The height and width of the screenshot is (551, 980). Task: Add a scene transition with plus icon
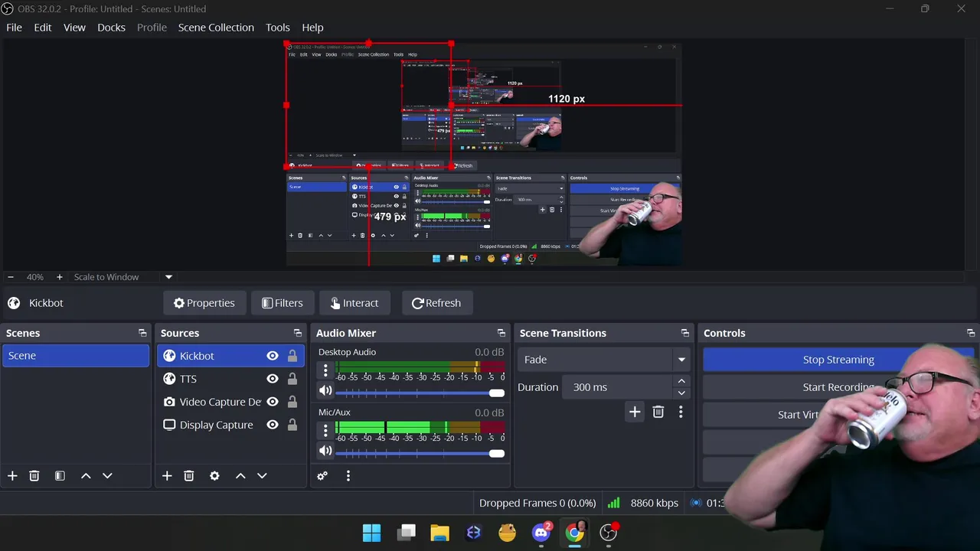(635, 412)
